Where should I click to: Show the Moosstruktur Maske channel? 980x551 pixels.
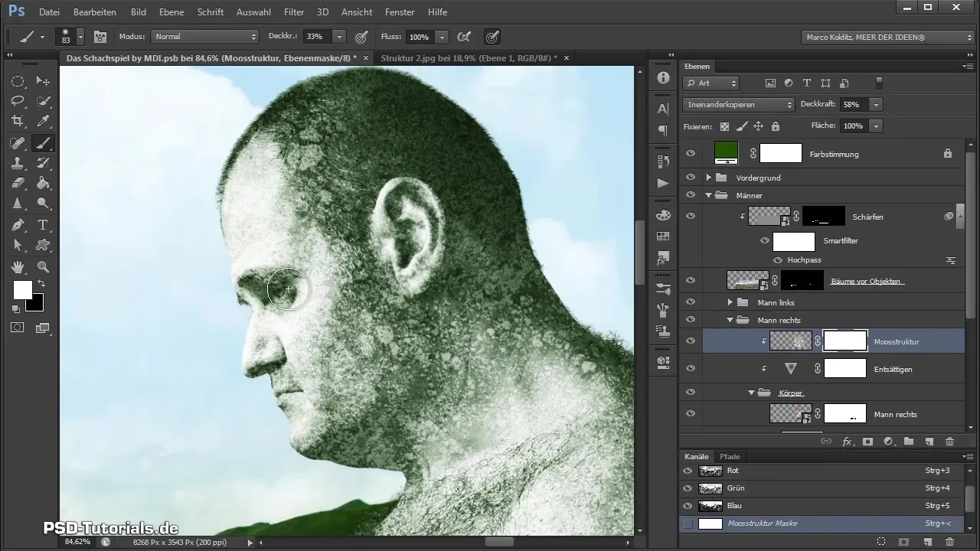[x=687, y=523]
